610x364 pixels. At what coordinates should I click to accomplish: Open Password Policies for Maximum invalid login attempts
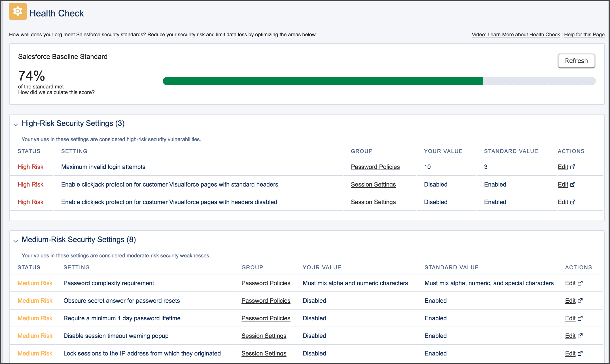pos(375,167)
